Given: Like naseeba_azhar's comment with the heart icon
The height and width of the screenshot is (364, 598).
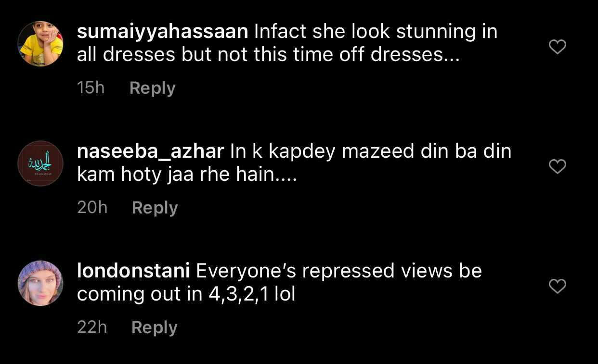Looking at the screenshot, I should click(x=557, y=166).
